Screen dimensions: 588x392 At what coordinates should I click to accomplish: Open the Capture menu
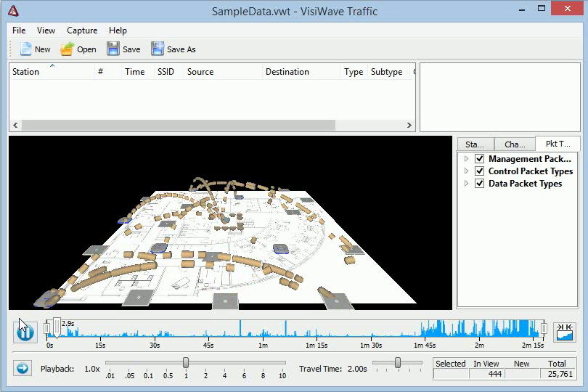tap(82, 30)
